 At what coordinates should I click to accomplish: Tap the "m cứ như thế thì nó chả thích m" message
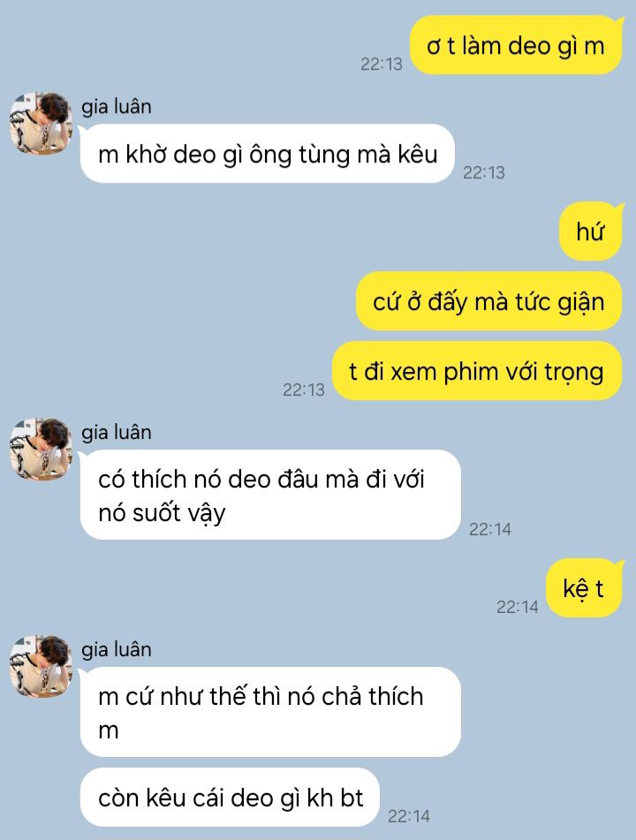pos(270,712)
